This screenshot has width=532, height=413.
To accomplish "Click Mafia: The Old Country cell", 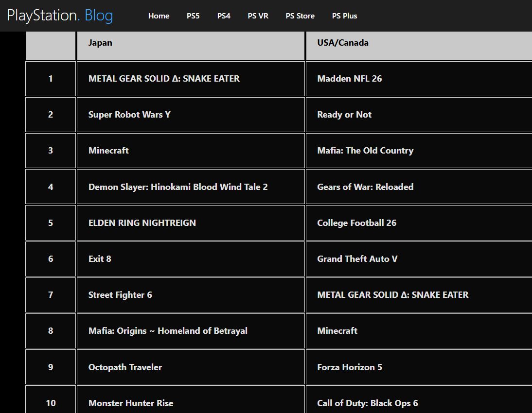I will point(419,151).
